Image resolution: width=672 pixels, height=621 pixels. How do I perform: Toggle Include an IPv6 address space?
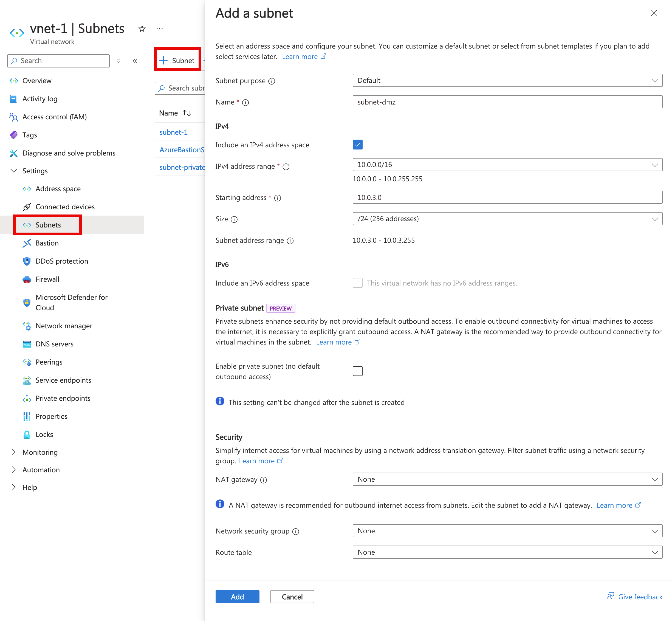(x=357, y=283)
